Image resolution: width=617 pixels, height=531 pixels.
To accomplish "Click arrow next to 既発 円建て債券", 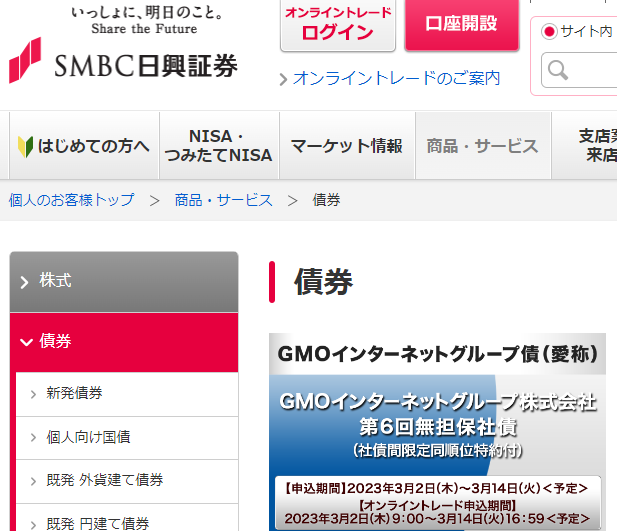I will 33,525.
